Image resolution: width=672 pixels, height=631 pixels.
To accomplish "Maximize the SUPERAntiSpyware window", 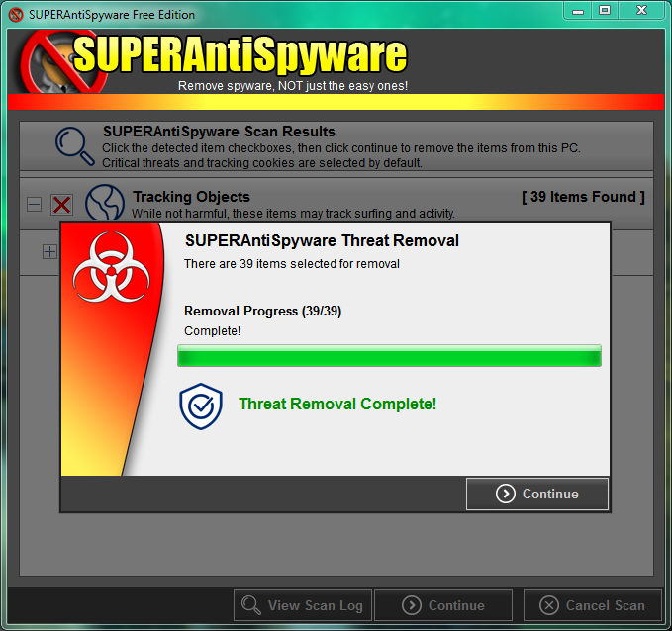I will (x=605, y=11).
